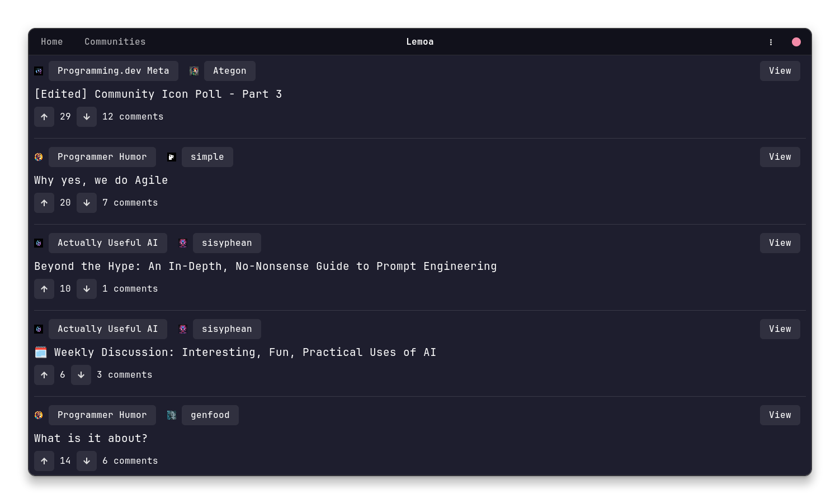Viewport: 840px width, 504px height.
Task: Switch to the Communities tab
Action: coord(115,42)
